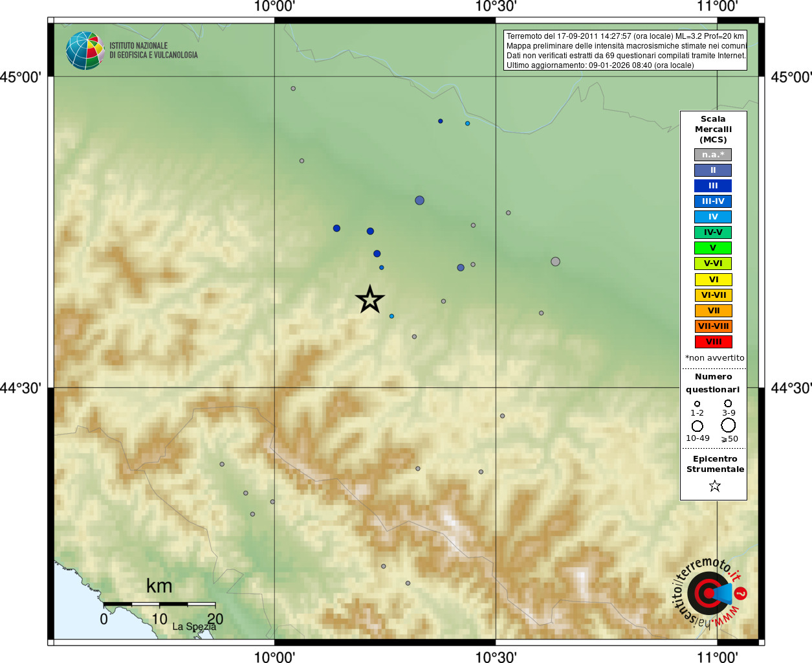Select the VIII red legend swatch
The height and width of the screenshot is (663, 812).
(x=713, y=342)
